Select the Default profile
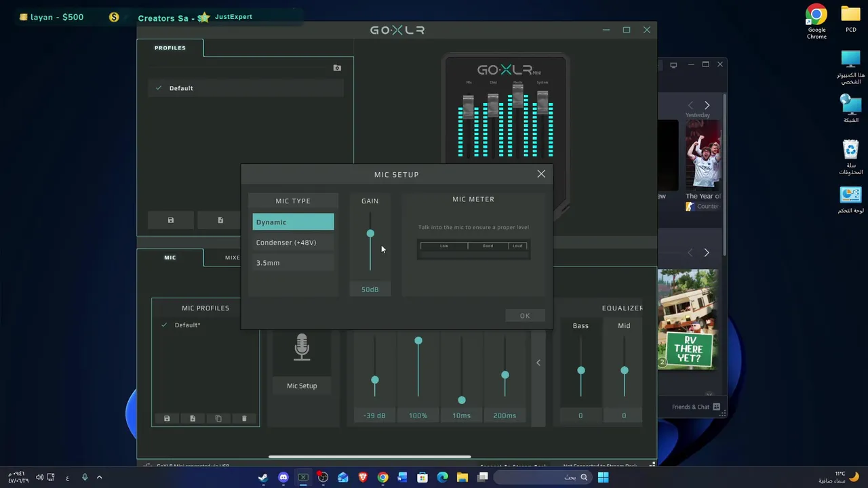The height and width of the screenshot is (488, 868). tap(246, 88)
